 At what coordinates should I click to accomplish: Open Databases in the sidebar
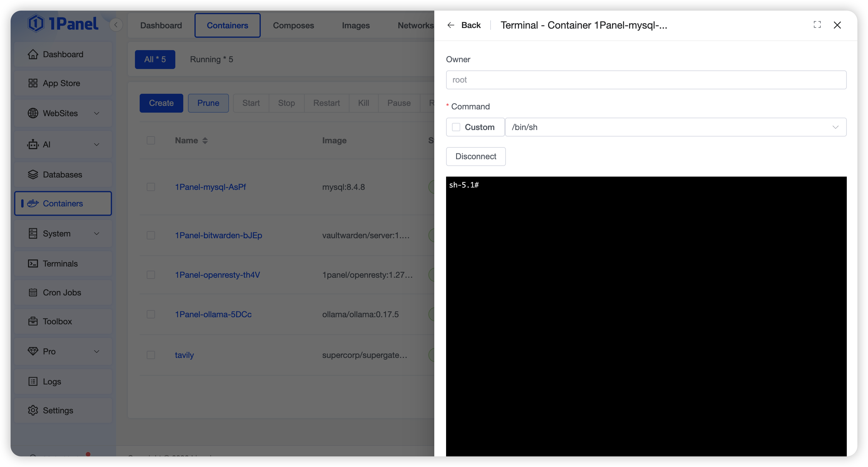click(x=63, y=175)
